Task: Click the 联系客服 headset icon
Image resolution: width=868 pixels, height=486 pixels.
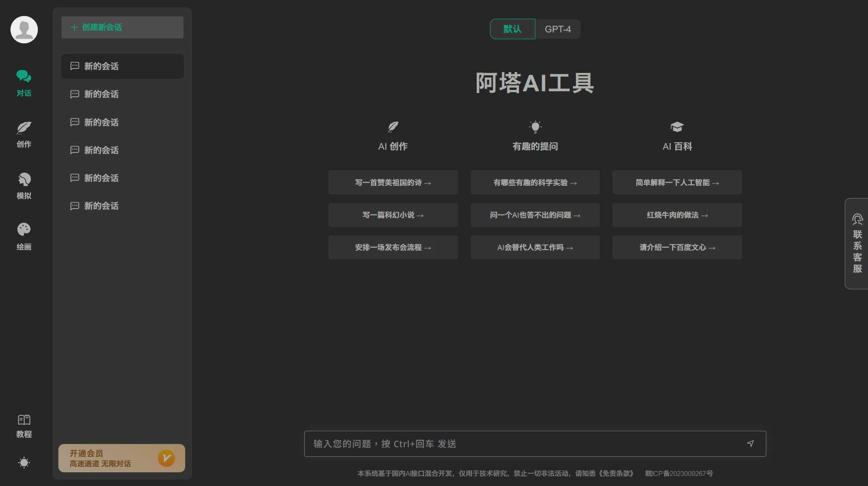Action: (x=858, y=219)
